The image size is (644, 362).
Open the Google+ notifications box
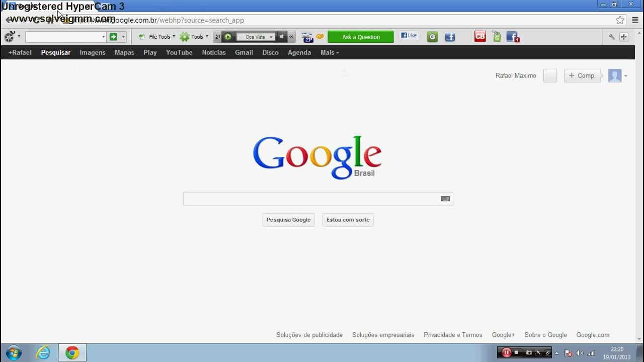pyautogui.click(x=550, y=75)
